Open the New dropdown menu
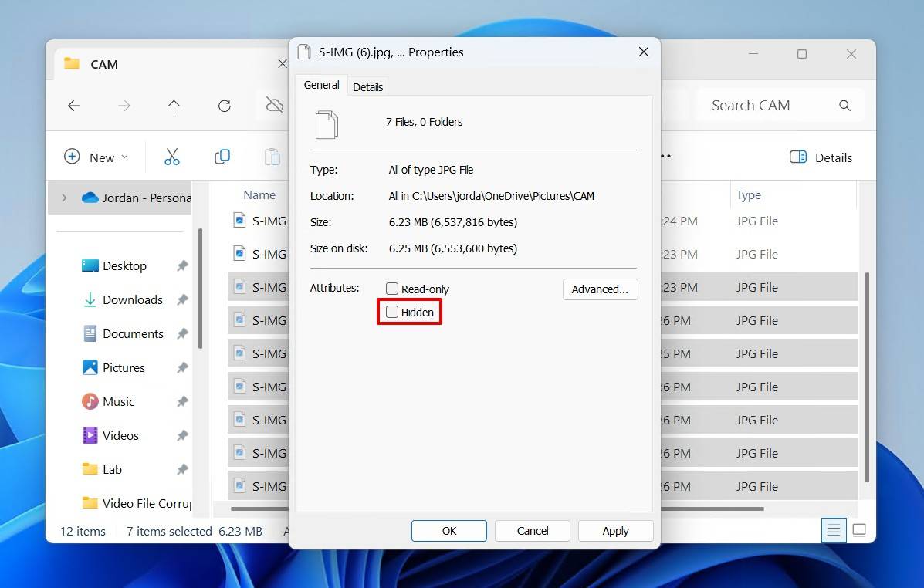Viewport: 924px width, 588px height. [x=96, y=157]
